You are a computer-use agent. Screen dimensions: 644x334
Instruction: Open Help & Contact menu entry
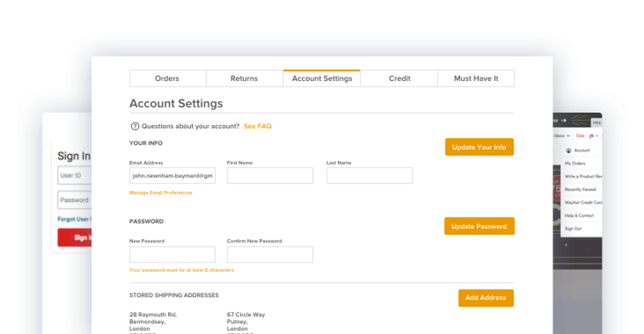coord(579,215)
